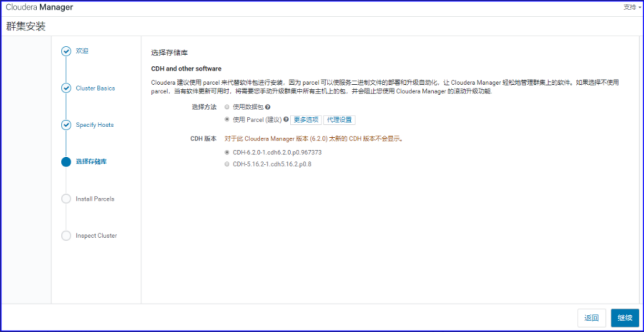Click the 选择存储库 active step circle

(66, 162)
